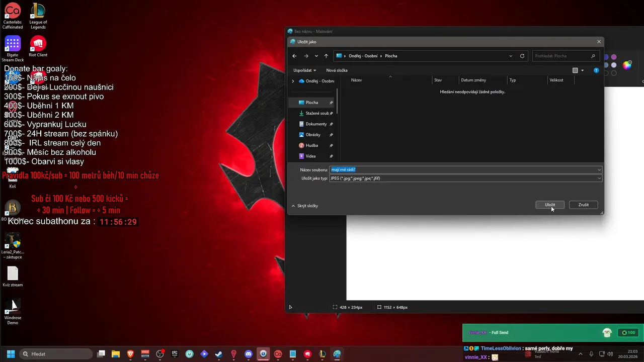The width and height of the screenshot is (644, 362).
Task: Go forward in the save dialog
Action: tap(306, 56)
